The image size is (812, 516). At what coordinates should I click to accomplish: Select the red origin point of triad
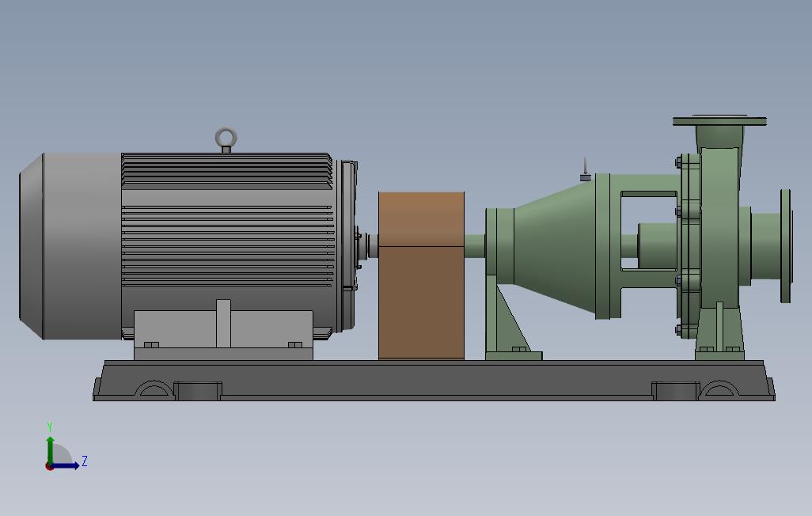(49, 466)
